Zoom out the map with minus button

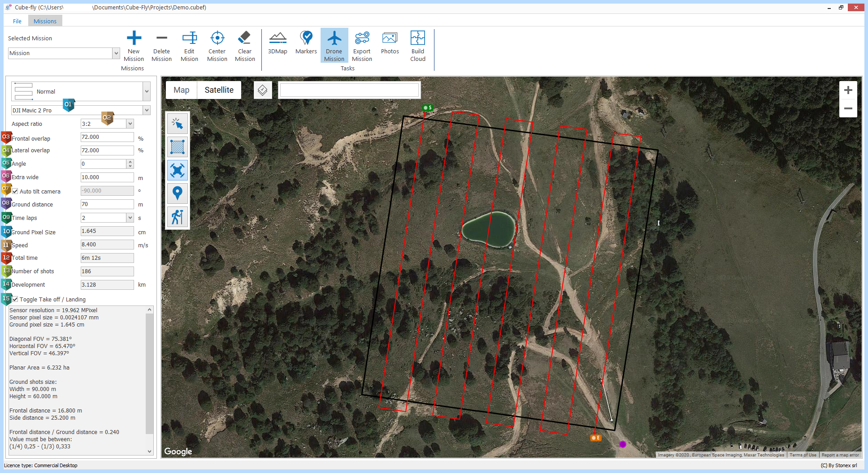(x=848, y=108)
